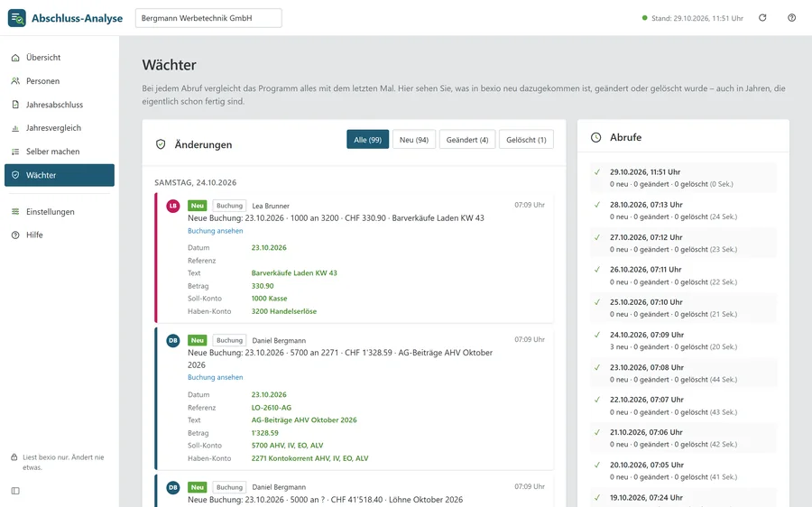
Task: Show all changes with Alle (99)
Action: click(368, 139)
